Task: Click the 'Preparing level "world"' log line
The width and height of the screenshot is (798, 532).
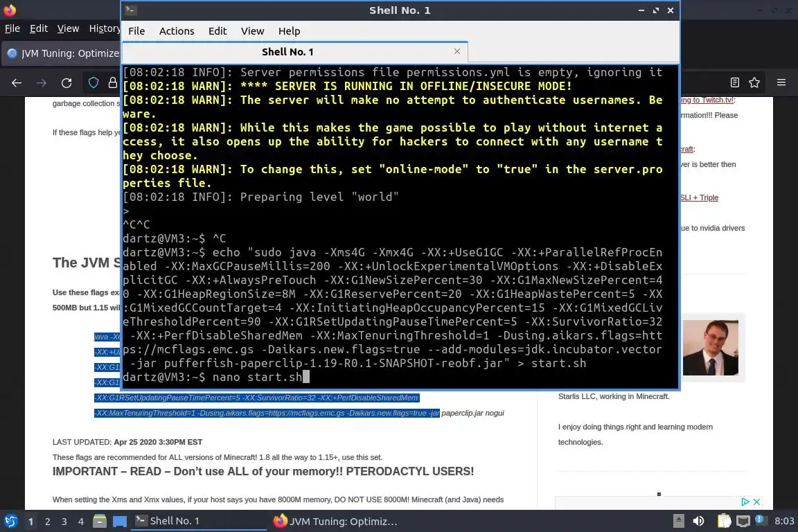Action: (260, 197)
